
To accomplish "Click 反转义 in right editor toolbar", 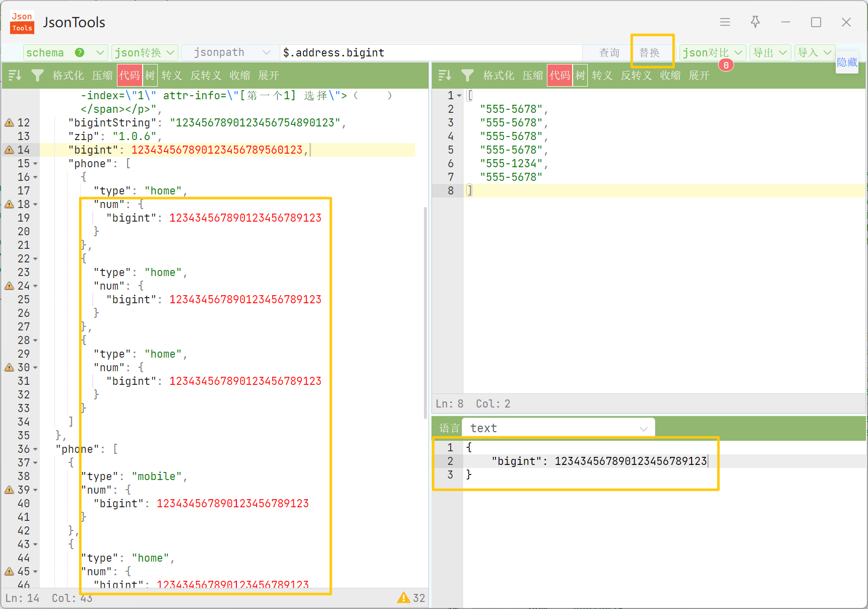I will [636, 76].
